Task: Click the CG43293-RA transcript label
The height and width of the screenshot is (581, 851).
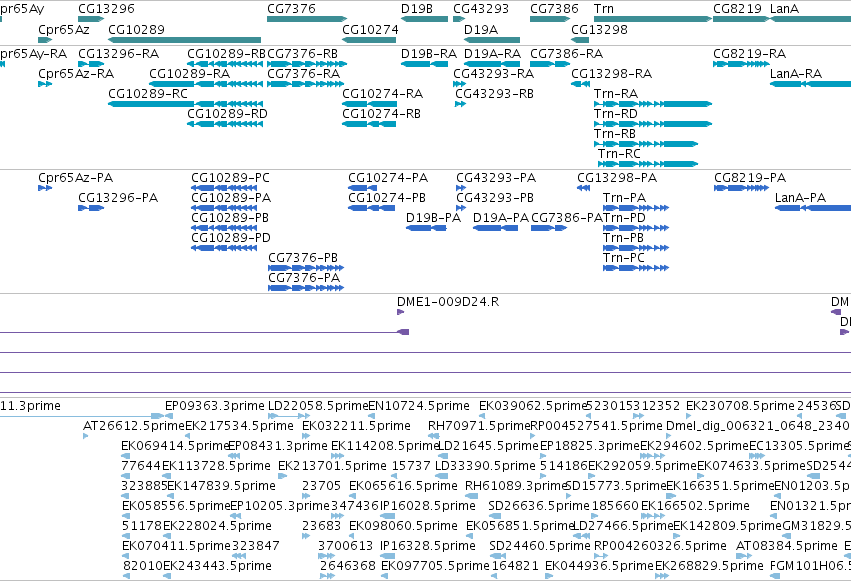Action: tap(493, 74)
